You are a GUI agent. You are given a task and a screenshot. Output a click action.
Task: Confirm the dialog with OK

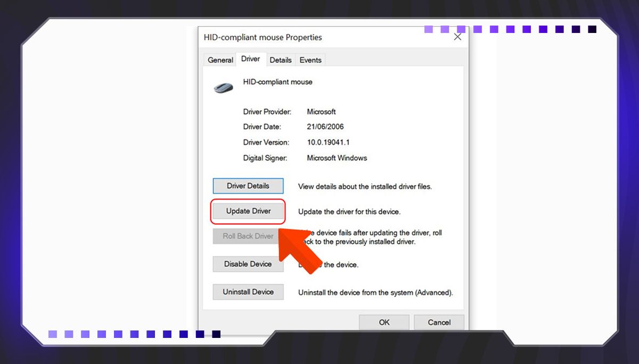point(384,322)
